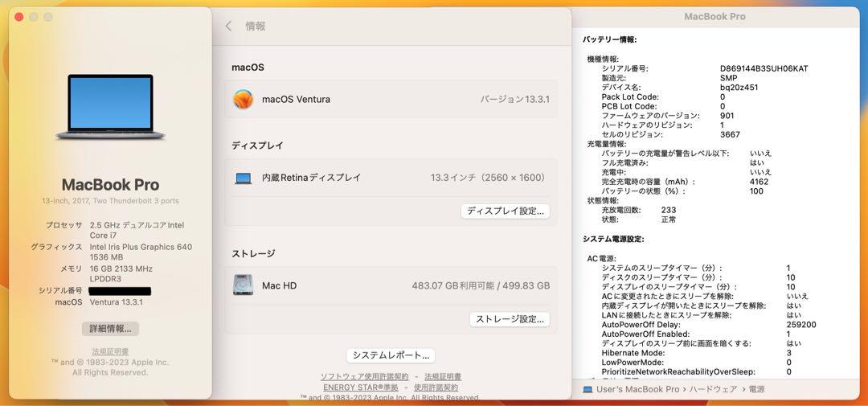The height and width of the screenshot is (406, 868).
Task: Open ストレージ設定... button
Action: (510, 319)
